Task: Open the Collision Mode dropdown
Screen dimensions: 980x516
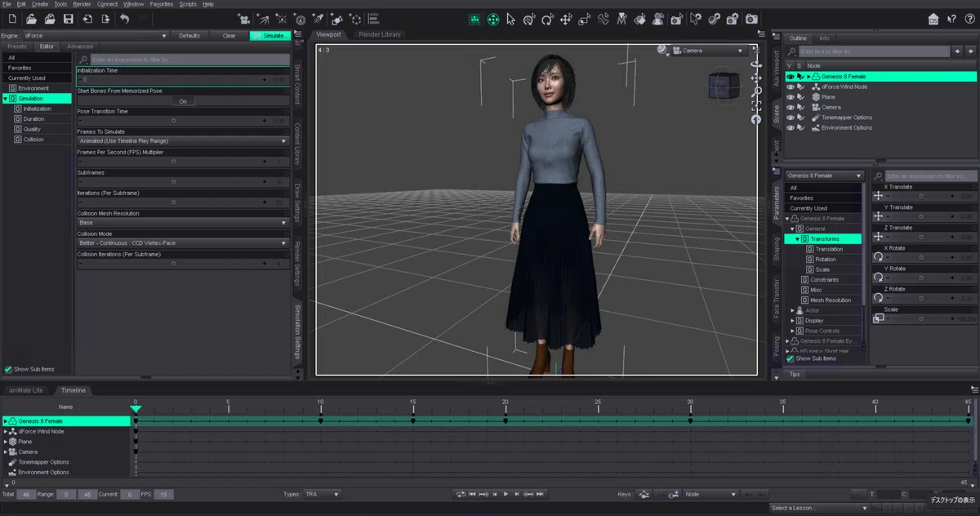Action: (x=182, y=242)
